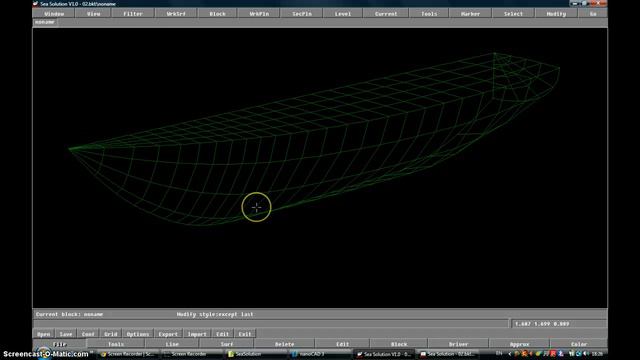Open the top bar Tools menu

pyautogui.click(x=429, y=13)
